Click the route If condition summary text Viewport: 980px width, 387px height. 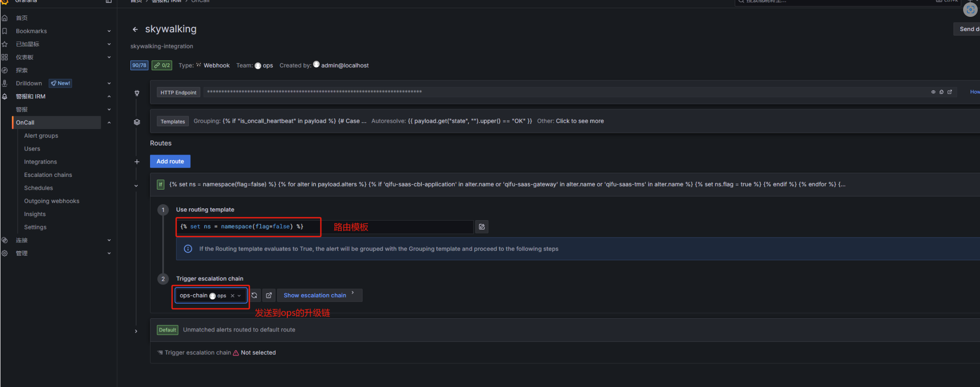pyautogui.click(x=508, y=185)
